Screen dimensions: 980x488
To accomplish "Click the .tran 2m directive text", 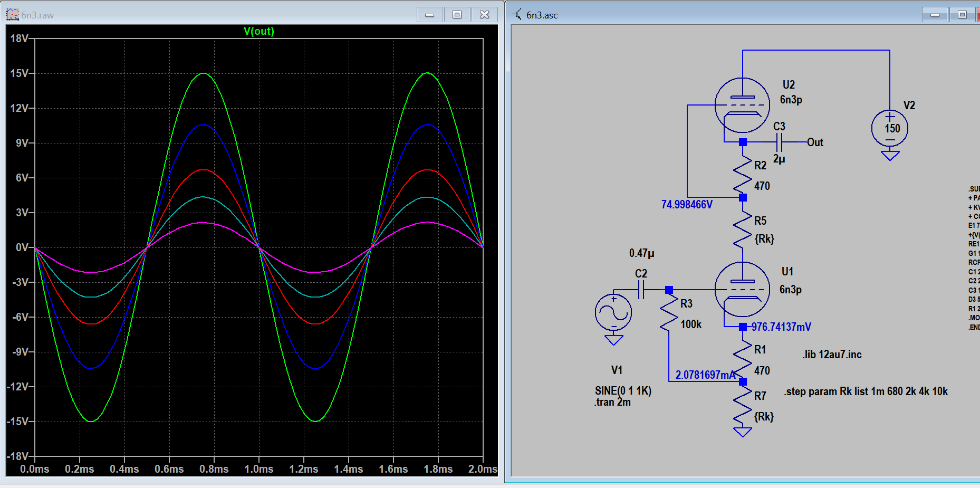I will click(x=612, y=402).
